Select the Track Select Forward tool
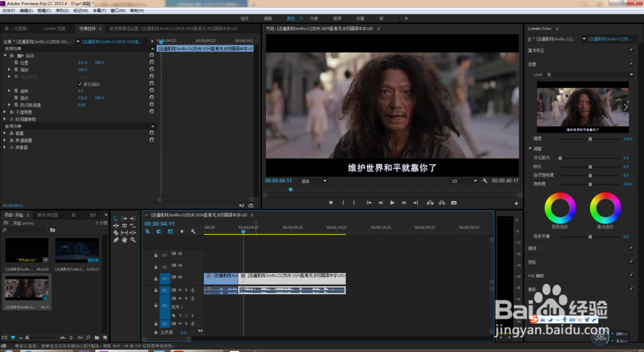644x352 pixels. click(124, 219)
